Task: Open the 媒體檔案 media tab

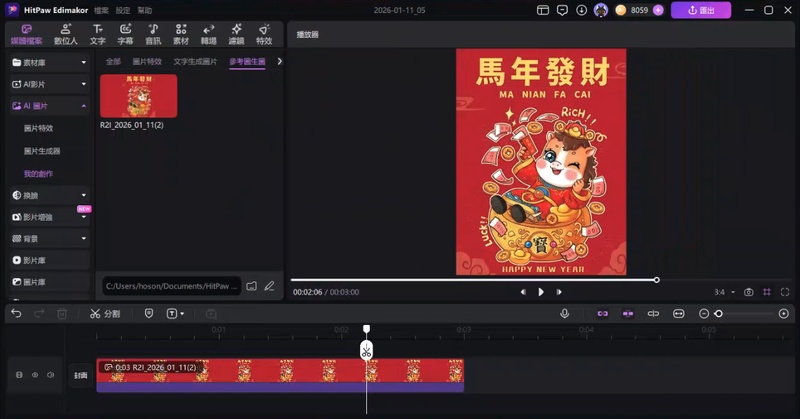Action: [27, 34]
